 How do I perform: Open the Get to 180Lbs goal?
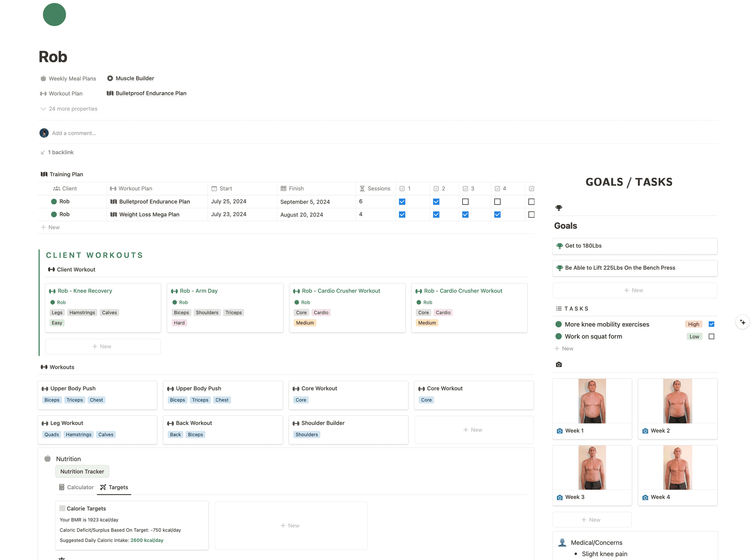583,246
